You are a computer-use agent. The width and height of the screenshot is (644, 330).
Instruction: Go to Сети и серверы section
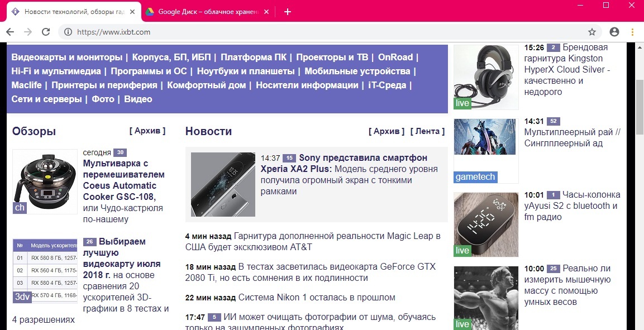(x=46, y=99)
